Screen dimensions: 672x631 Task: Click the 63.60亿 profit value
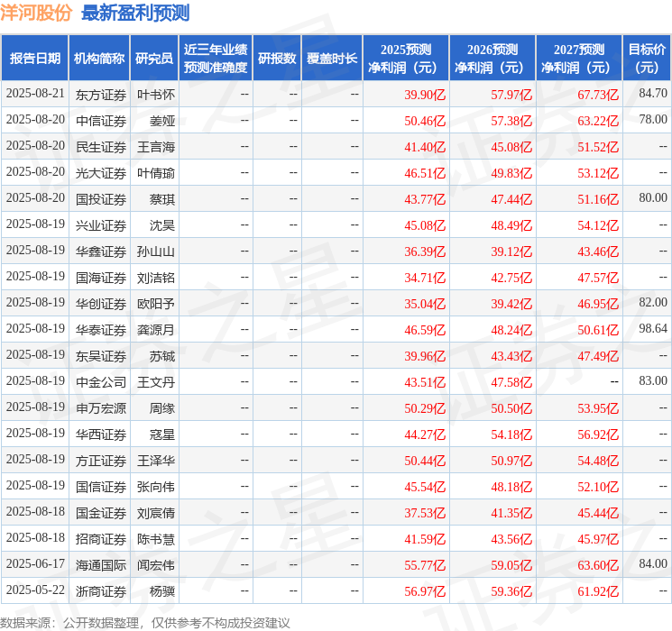pyautogui.click(x=598, y=565)
